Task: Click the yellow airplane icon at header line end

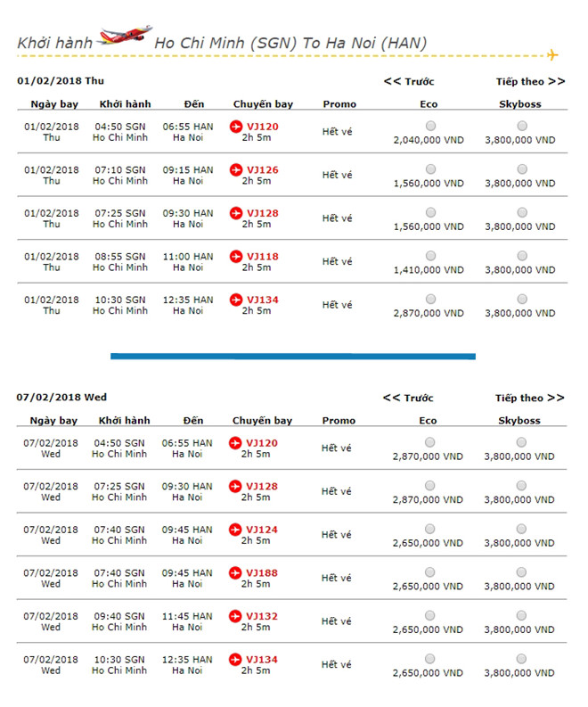Action: tap(552, 55)
